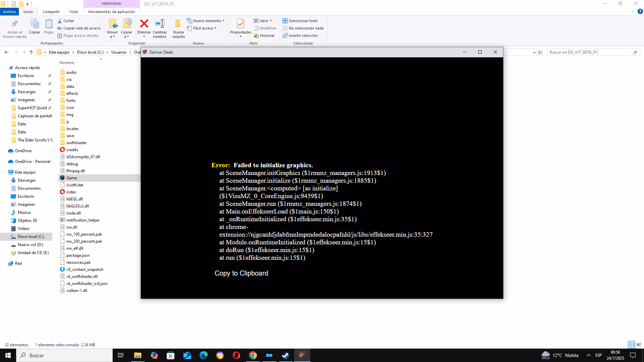Click the Nueva carpeta icon
This screenshot has height=362, width=644.
[x=178, y=24]
